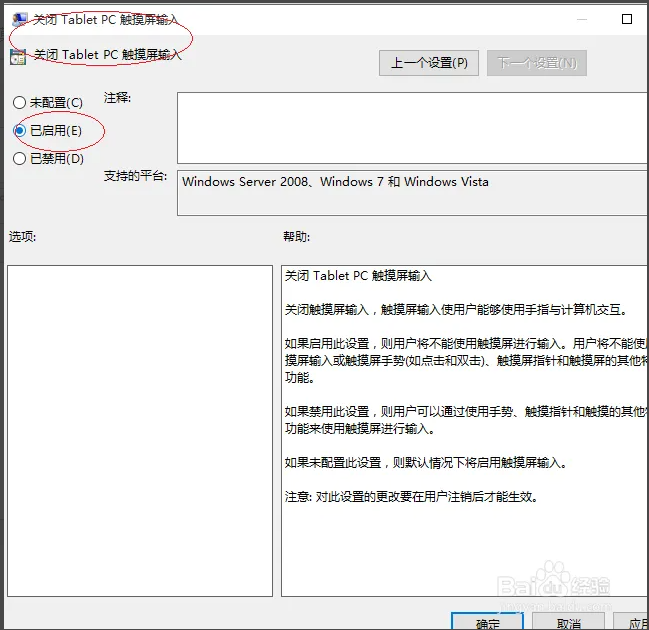Select the 已启用(E) radio button
This screenshot has height=630, width=649.
click(x=19, y=130)
